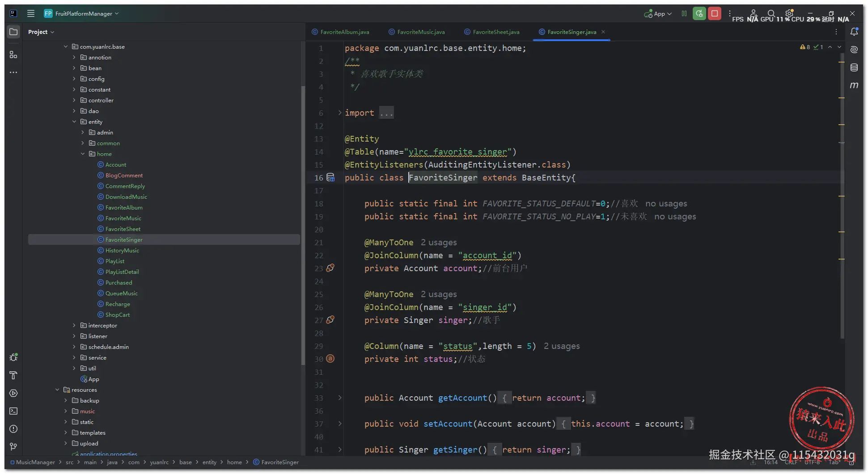Screen dimensions: 868x474
Task: Open the Project view mode dropdown
Action: [x=41, y=32]
